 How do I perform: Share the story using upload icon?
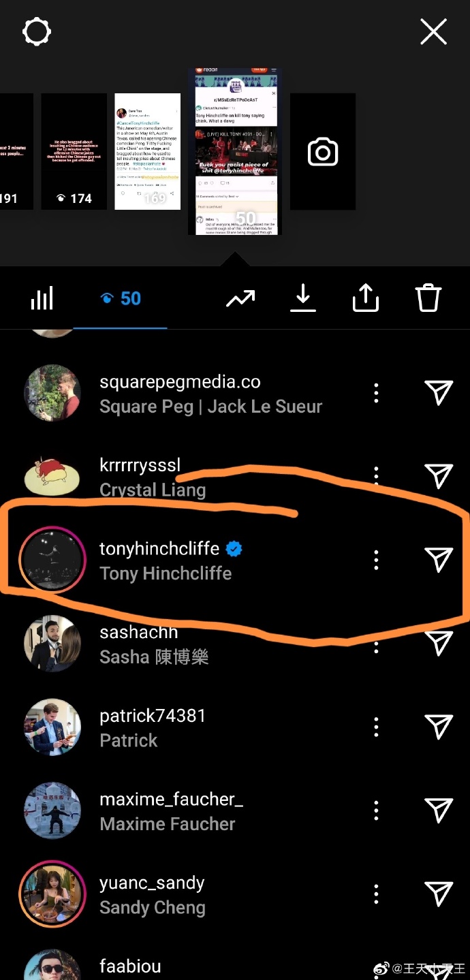point(366,298)
